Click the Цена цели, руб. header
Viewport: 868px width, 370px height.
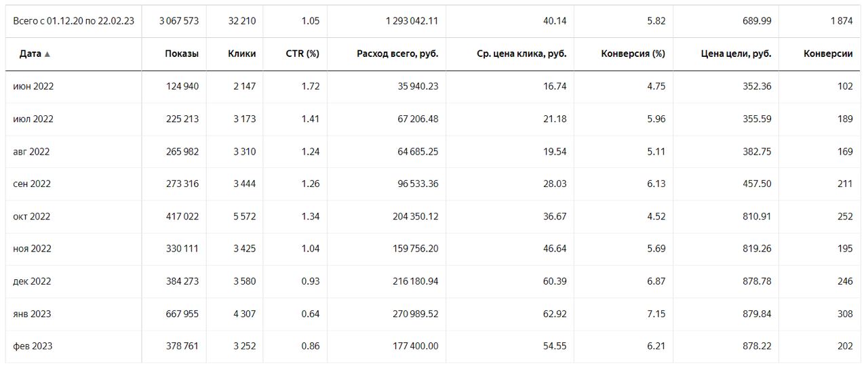(x=736, y=54)
